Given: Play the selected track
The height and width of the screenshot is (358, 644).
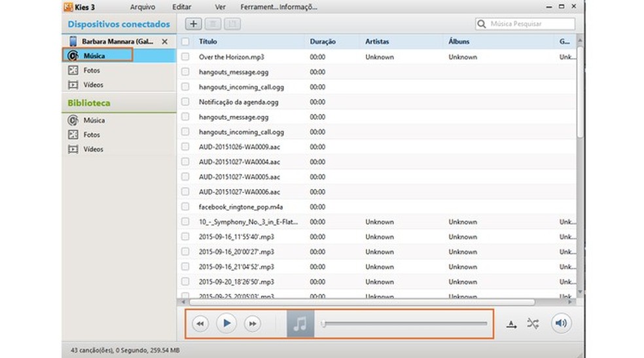Looking at the screenshot, I should [x=226, y=323].
